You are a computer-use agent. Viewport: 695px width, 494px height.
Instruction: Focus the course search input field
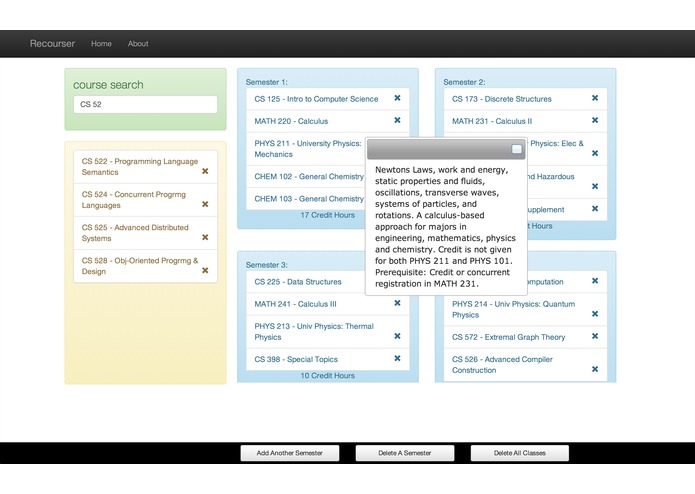pyautogui.click(x=145, y=105)
